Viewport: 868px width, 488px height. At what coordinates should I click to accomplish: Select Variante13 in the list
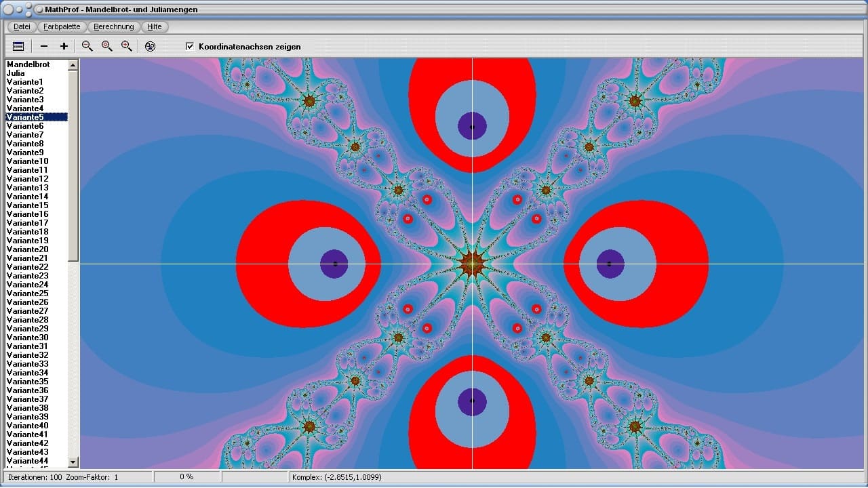pyautogui.click(x=27, y=188)
